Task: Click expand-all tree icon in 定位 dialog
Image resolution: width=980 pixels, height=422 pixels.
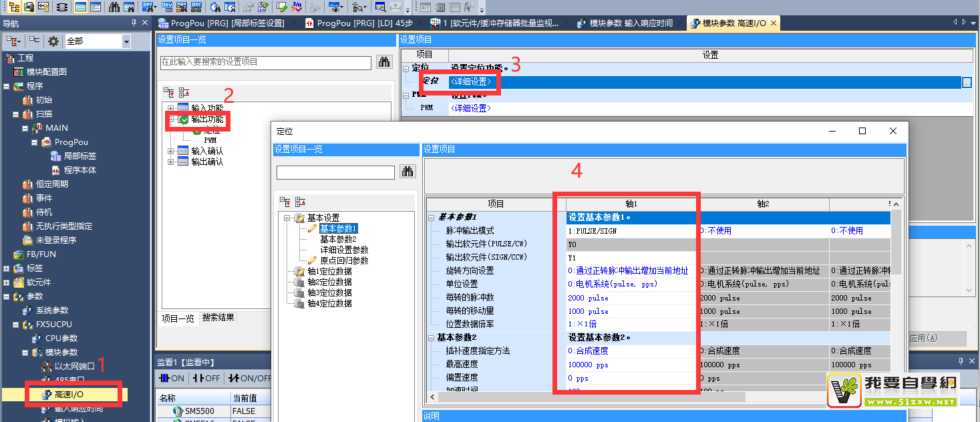Action: [285, 201]
